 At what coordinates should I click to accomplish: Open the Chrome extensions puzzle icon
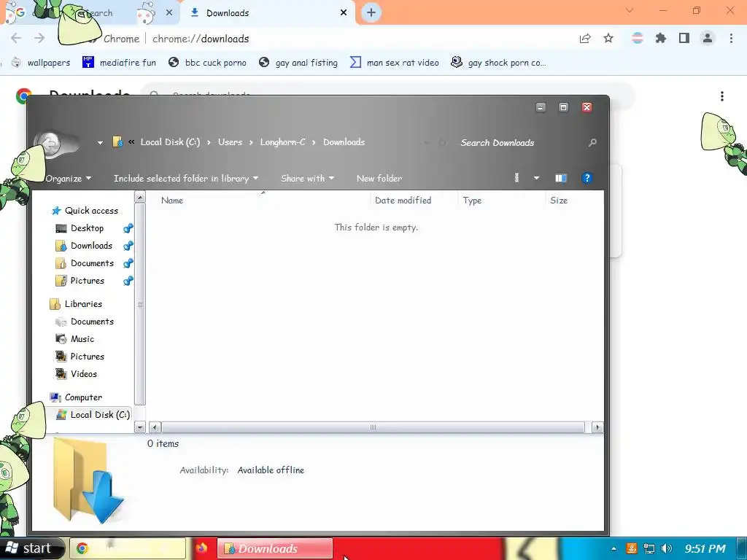click(661, 38)
